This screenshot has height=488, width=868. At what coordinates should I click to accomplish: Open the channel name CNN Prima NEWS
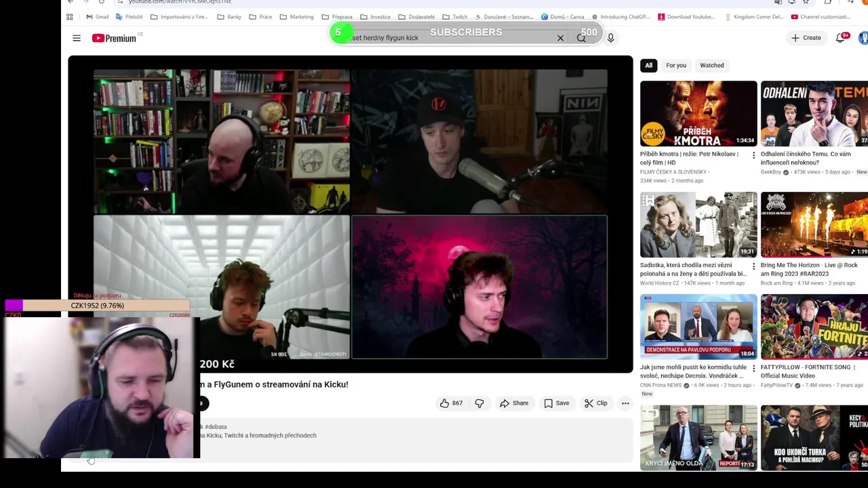[x=660, y=385]
